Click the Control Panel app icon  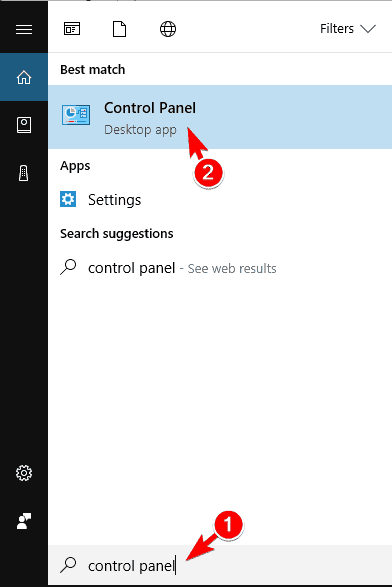[x=76, y=115]
